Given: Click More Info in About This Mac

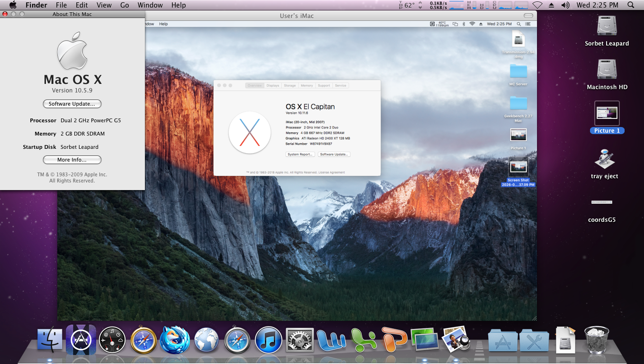Looking at the screenshot, I should (x=72, y=160).
